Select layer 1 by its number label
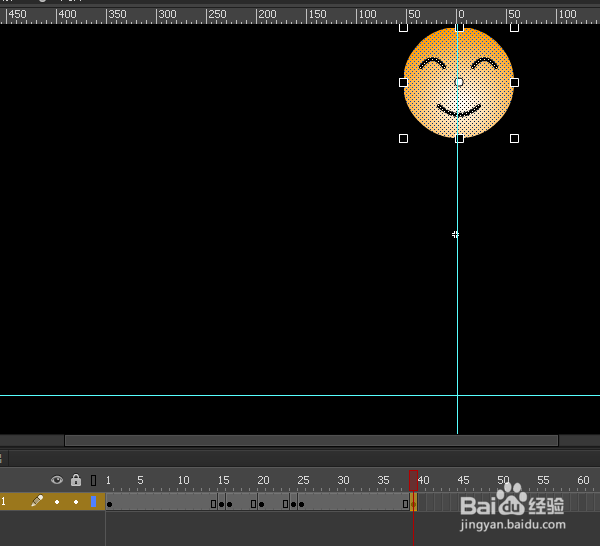Viewport: 600px width, 546px height. [3, 501]
